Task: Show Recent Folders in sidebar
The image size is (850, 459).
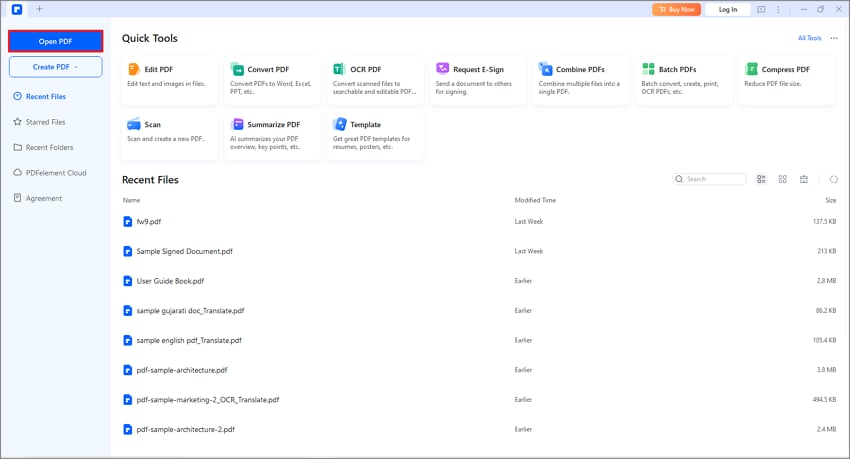Action: click(x=43, y=147)
